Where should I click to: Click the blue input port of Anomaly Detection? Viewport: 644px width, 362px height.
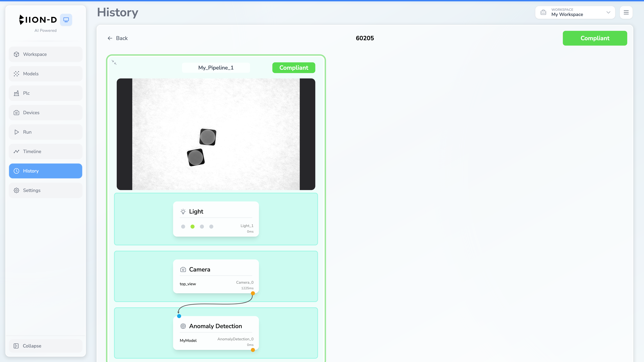point(179,316)
